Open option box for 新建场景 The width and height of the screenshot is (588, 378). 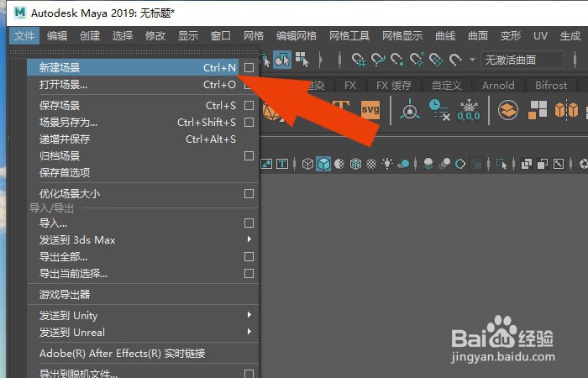click(249, 67)
